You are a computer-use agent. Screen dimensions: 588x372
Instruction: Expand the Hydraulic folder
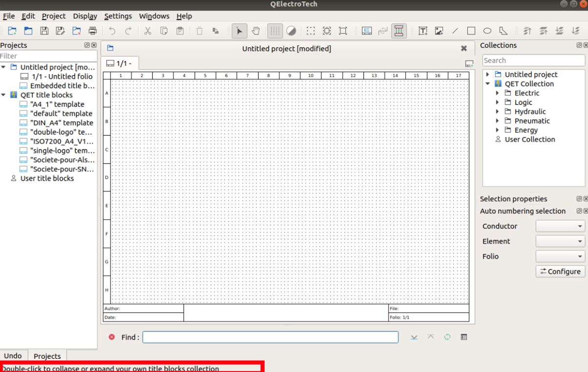(x=497, y=111)
